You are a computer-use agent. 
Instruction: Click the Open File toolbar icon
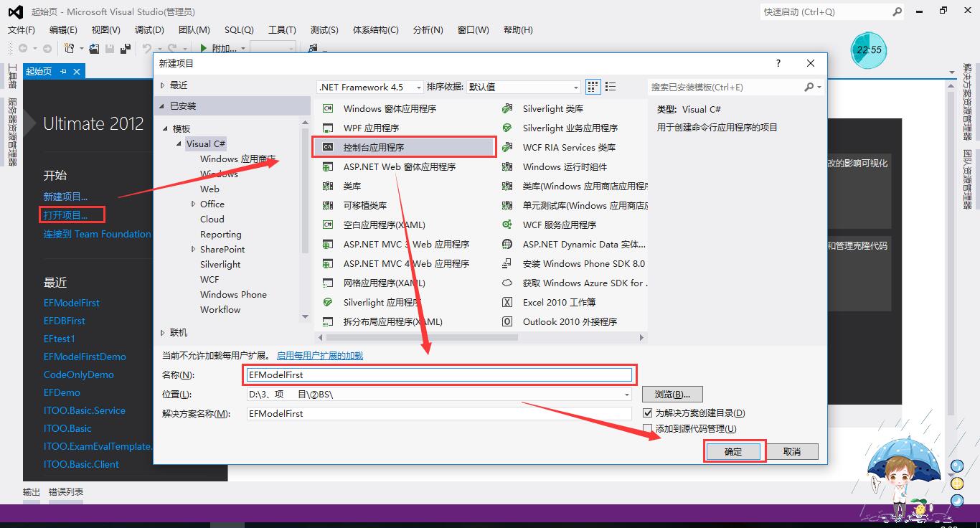pyautogui.click(x=93, y=48)
